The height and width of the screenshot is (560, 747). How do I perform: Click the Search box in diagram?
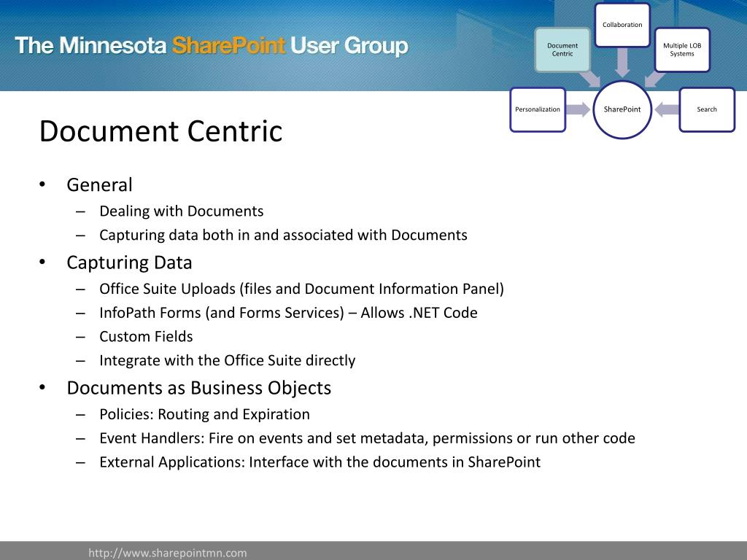pos(706,109)
